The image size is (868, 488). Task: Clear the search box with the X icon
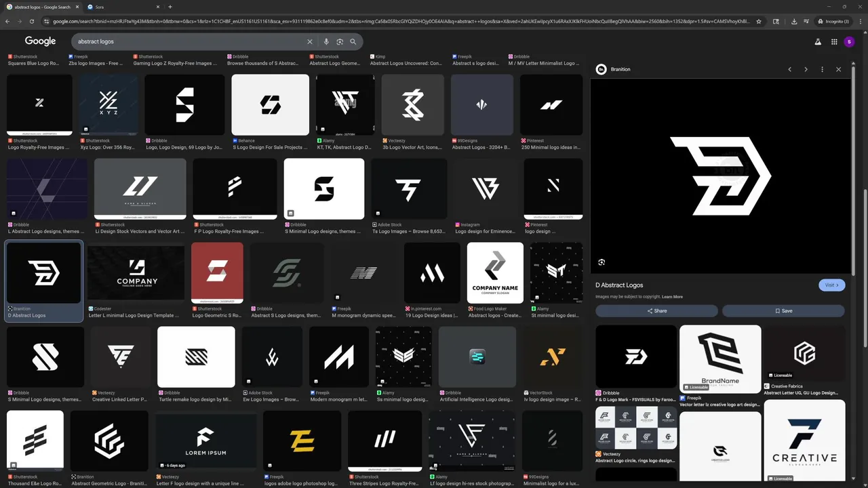310,41
